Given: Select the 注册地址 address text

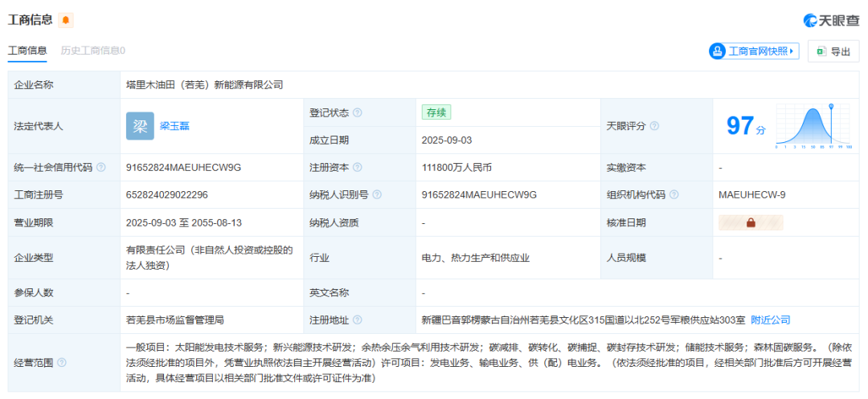Looking at the screenshot, I should click(x=583, y=320).
